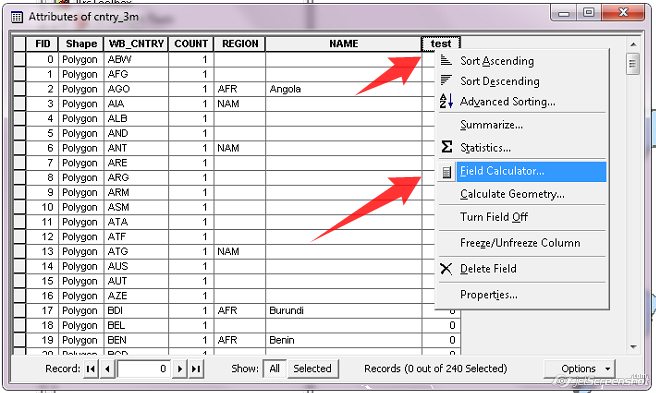This screenshot has height=393, width=656.
Task: Click the Sort Descending icon in the menu
Action: coord(446,80)
